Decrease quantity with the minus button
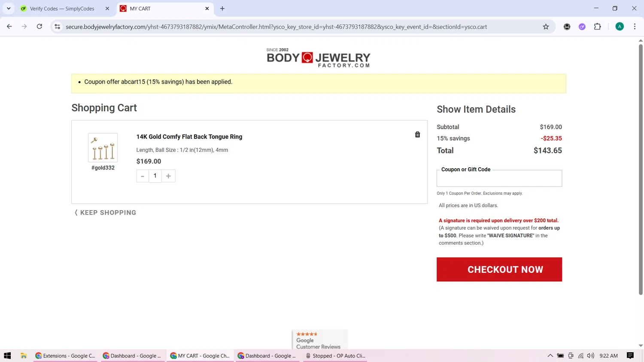Viewport: 644px width, 362px height. pos(143,176)
